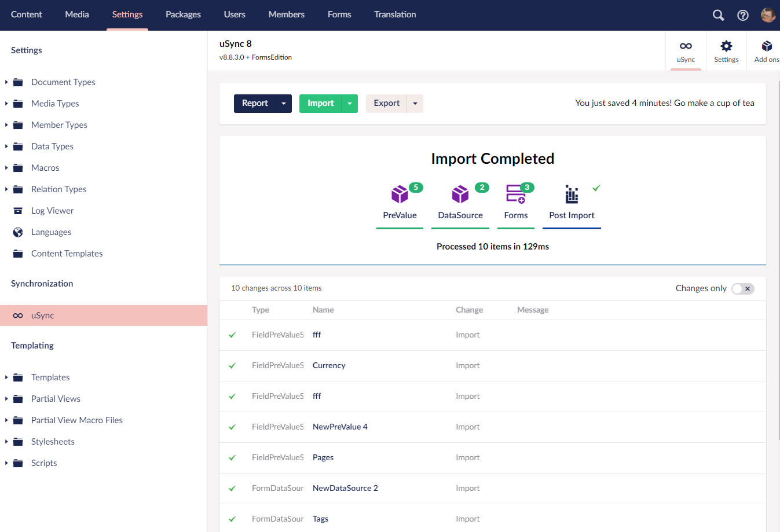Image resolution: width=780 pixels, height=532 pixels.
Task: Go to the Translation section
Action: 395,14
